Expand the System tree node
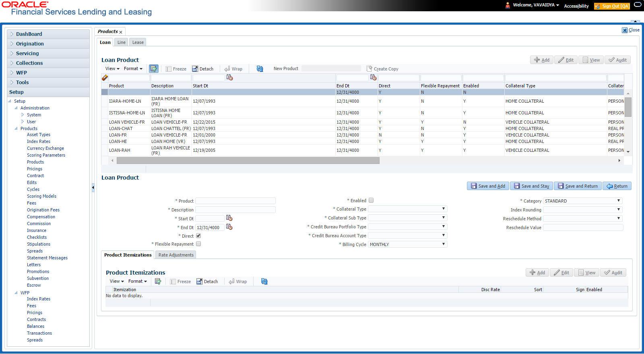Viewport: 644px width, 354px height. (x=23, y=115)
